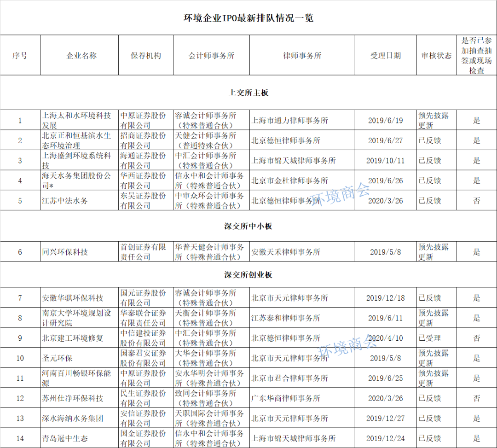The height and width of the screenshot is (448, 497).
Task: Select the 保荐机构 column header
Action: click(146, 56)
